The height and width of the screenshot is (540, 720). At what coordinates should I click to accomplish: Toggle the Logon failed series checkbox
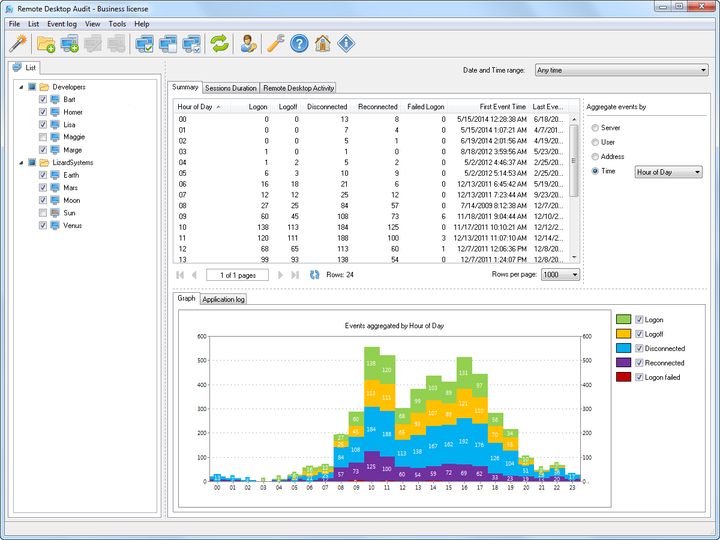(x=639, y=377)
